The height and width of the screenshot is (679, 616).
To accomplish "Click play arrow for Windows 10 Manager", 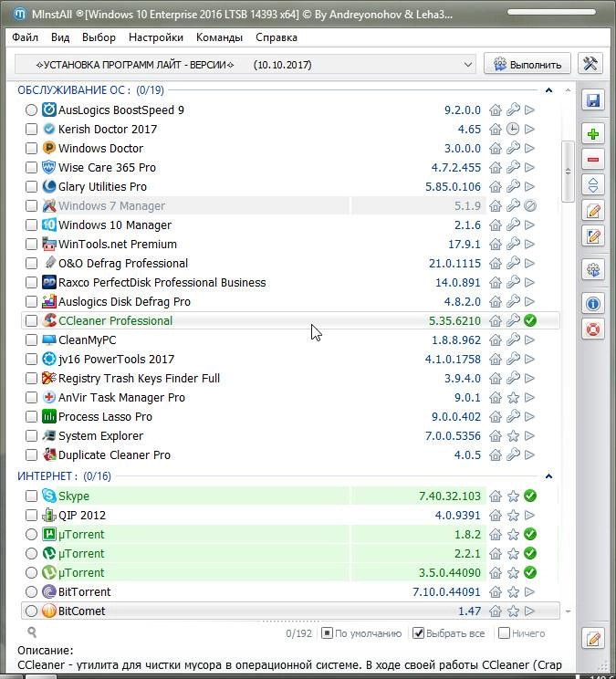I will [x=529, y=225].
